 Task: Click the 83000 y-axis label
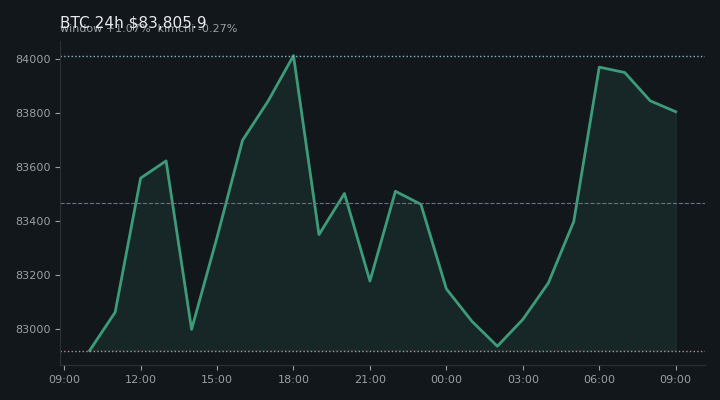click(x=33, y=330)
